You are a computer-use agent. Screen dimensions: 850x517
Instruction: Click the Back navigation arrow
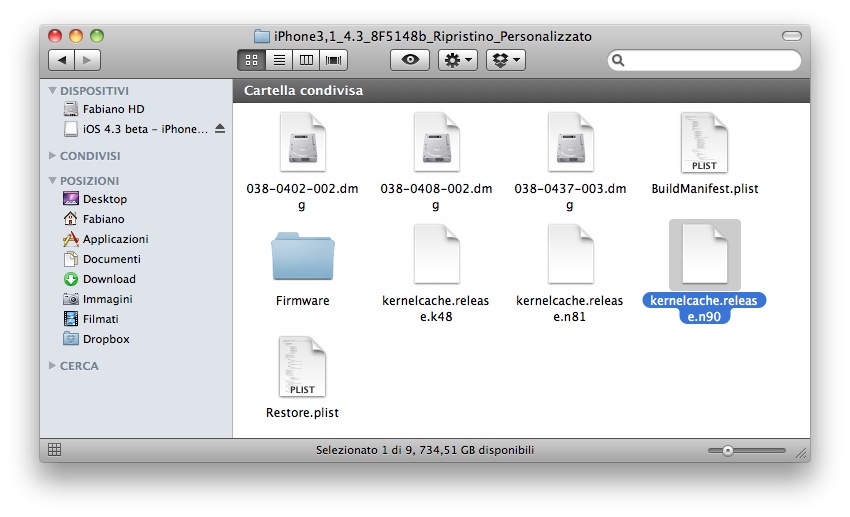[x=62, y=60]
